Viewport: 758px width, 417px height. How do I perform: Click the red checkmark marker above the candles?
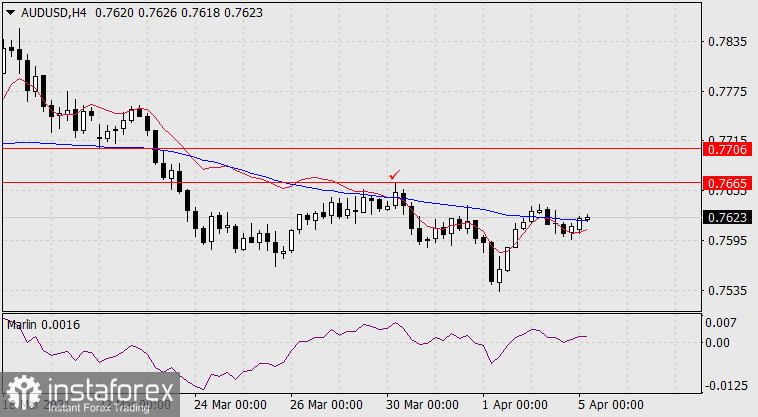point(395,175)
